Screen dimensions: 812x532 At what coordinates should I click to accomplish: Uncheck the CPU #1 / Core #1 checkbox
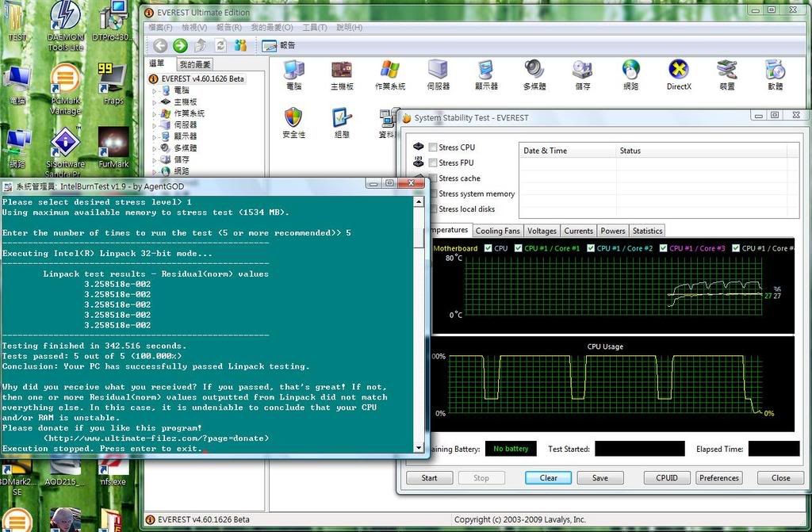518,248
